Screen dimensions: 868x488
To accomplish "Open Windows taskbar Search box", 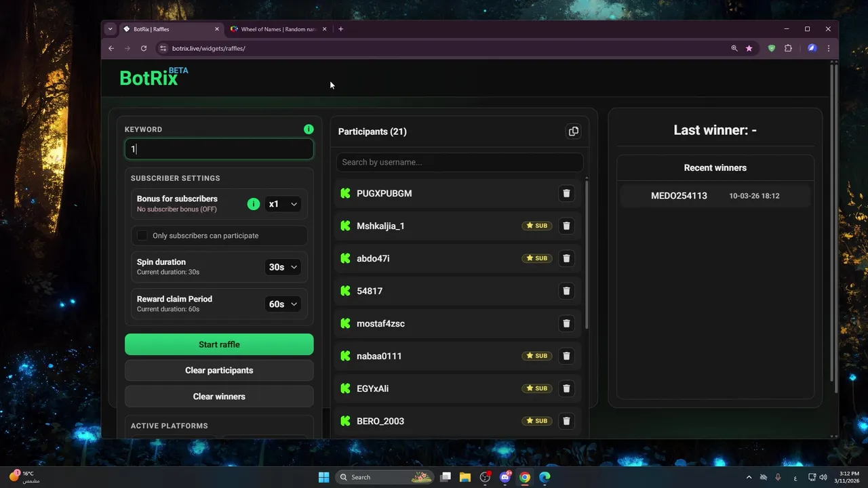I will (x=385, y=477).
